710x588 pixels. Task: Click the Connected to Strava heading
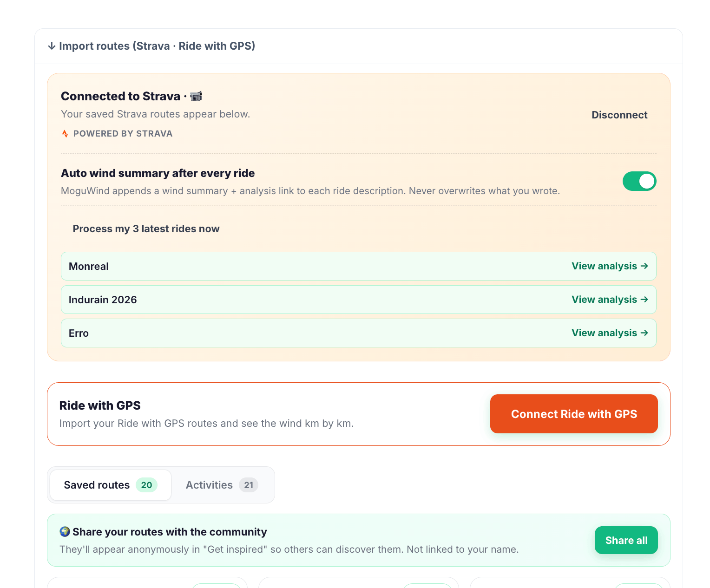point(120,96)
